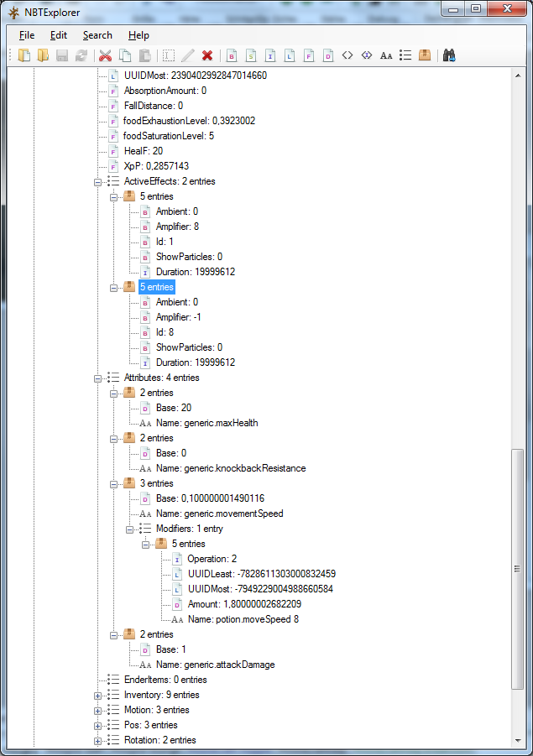The width and height of the screenshot is (533, 756).
Task: Click the Save disk icon
Action: click(x=62, y=55)
